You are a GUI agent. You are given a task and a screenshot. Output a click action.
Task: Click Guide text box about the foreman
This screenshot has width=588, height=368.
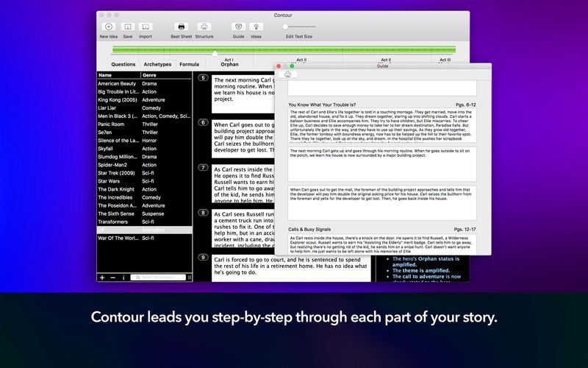tap(382, 203)
